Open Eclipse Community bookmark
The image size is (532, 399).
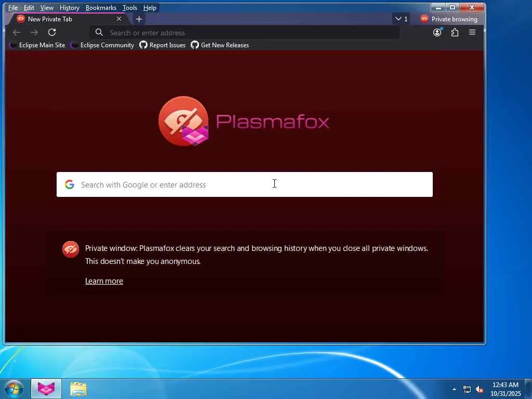(x=102, y=45)
